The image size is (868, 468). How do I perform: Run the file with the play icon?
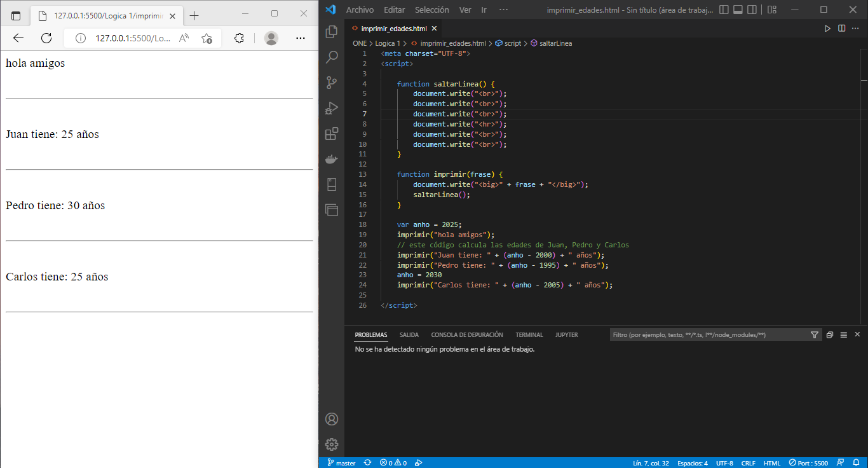(827, 29)
